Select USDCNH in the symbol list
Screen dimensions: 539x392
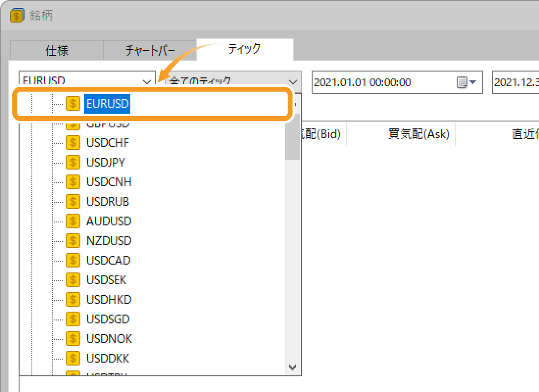coord(109,182)
